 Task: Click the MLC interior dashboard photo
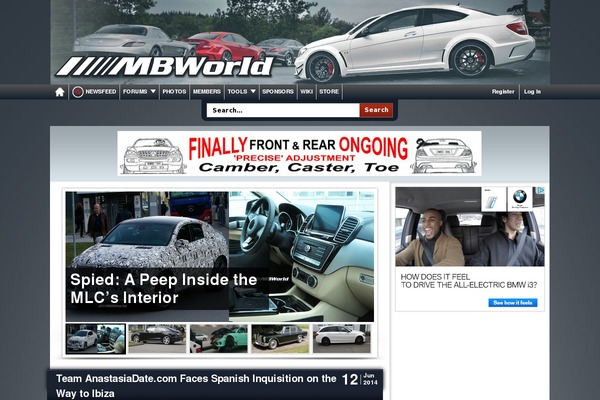[302, 256]
